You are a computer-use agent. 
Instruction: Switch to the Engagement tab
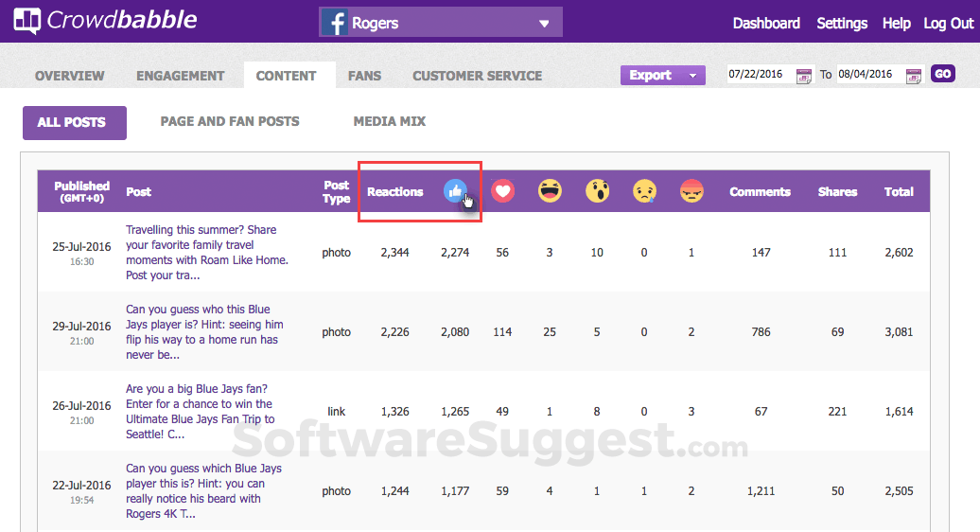(180, 76)
